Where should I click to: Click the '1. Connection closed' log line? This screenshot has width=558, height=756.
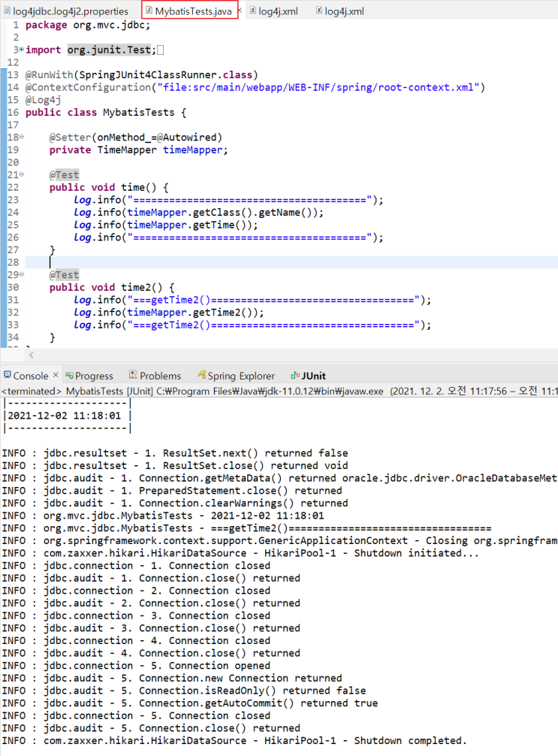[136, 566]
